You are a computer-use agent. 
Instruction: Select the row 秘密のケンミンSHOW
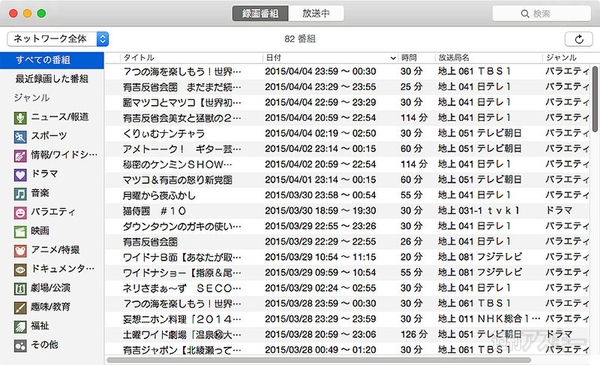347,165
